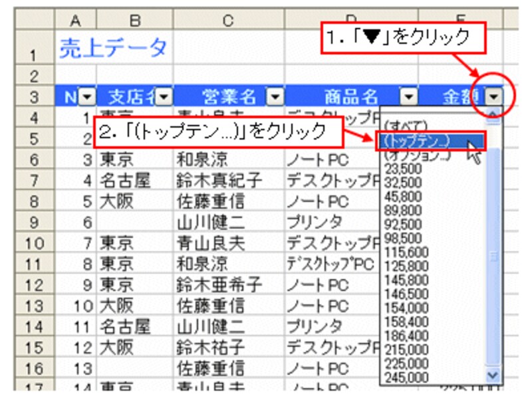
Task: Click cell 青山良夫 in row 10
Action: click(229, 243)
